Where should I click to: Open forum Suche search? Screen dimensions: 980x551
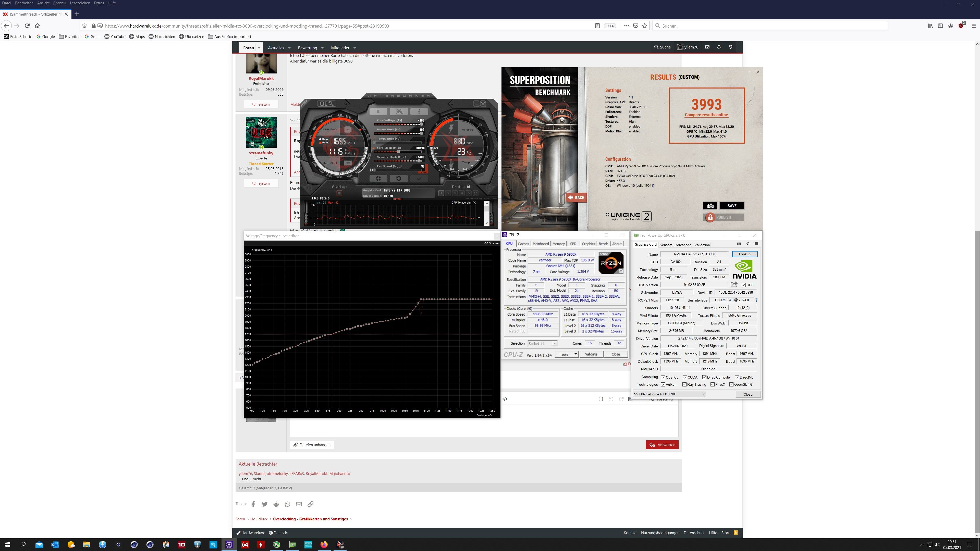click(662, 47)
